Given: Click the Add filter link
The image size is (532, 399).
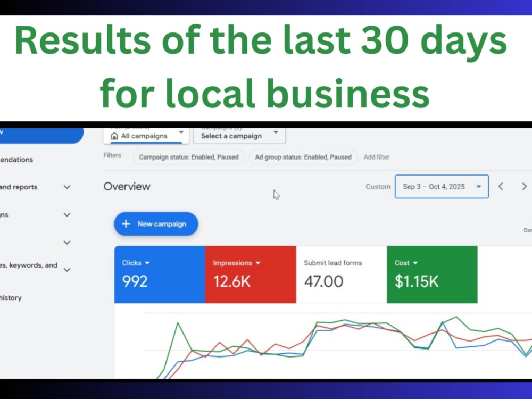Looking at the screenshot, I should [376, 157].
